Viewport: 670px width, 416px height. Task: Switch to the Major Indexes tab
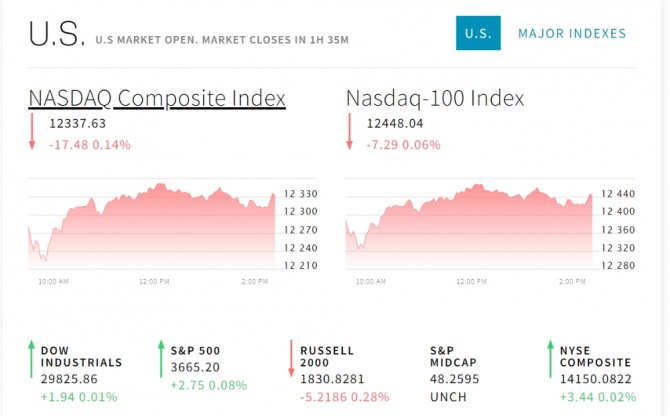tap(572, 34)
